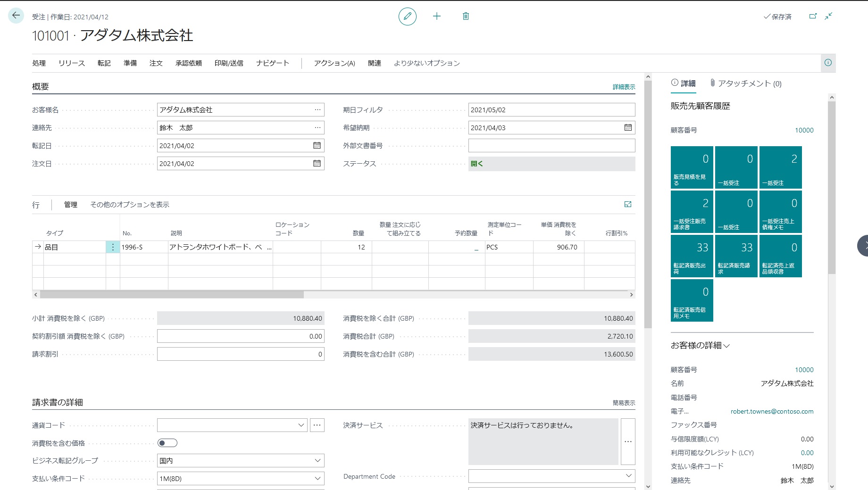Viewport: 868px width, 490px height.
Task: Go back using the arrow button
Action: (x=16, y=16)
